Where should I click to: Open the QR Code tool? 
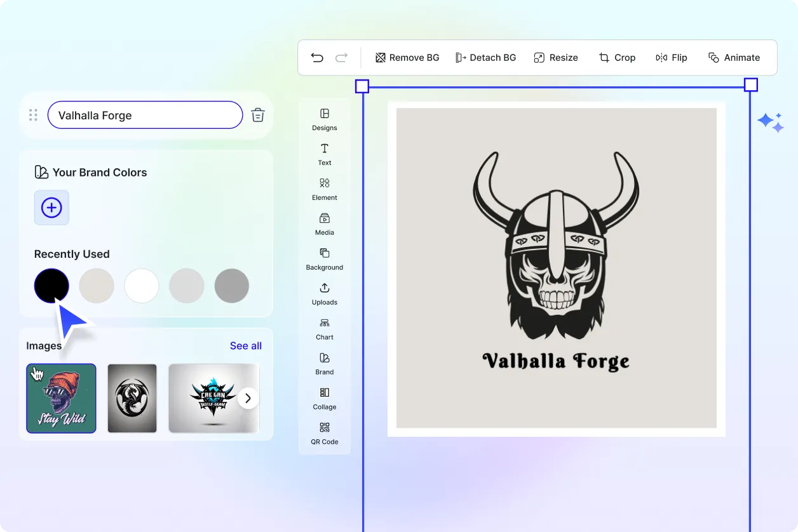(x=325, y=433)
